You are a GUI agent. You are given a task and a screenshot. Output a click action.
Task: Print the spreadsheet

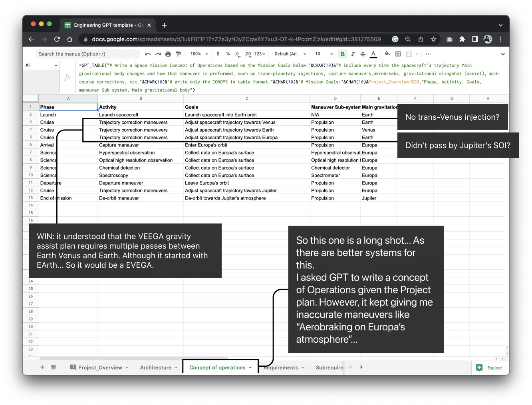coord(168,54)
